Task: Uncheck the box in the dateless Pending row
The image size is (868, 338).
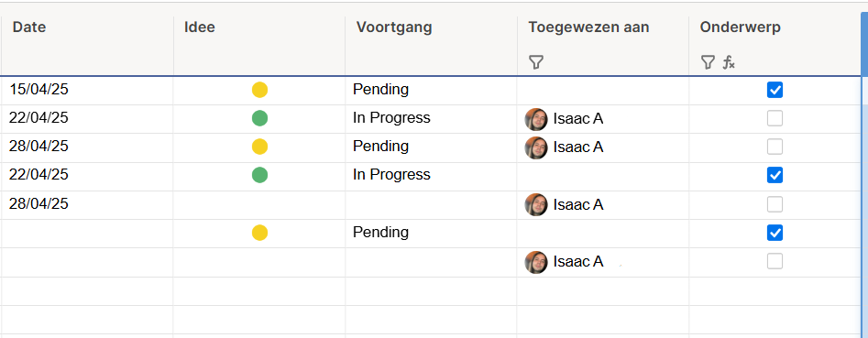Action: (x=775, y=233)
